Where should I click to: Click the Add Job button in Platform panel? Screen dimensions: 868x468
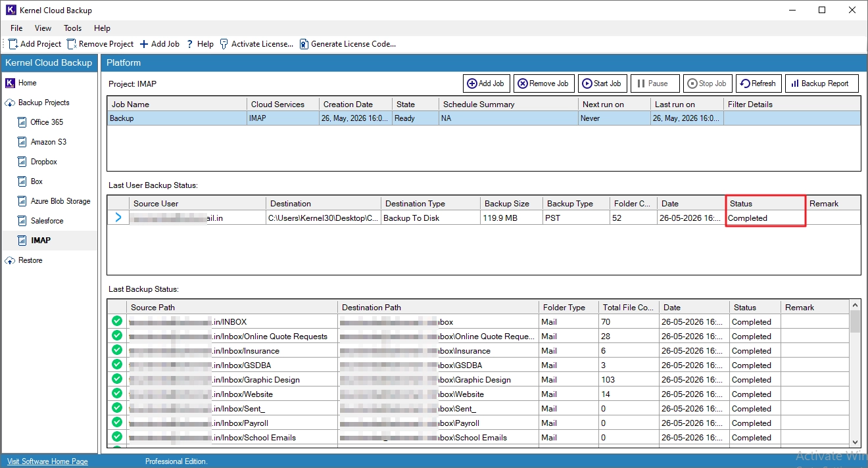click(x=485, y=83)
